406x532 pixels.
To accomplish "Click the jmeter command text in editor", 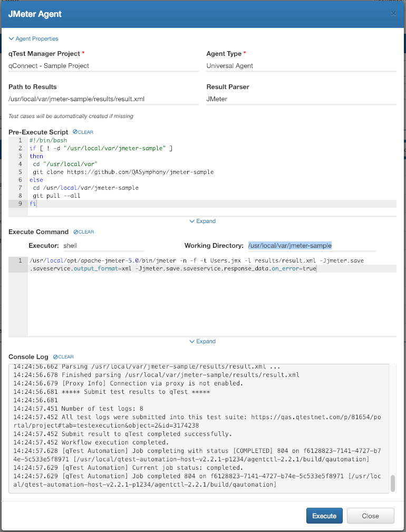I will [x=195, y=260].
